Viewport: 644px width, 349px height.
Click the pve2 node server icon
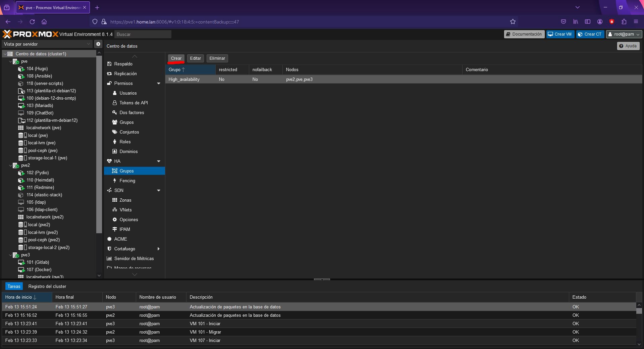click(16, 165)
